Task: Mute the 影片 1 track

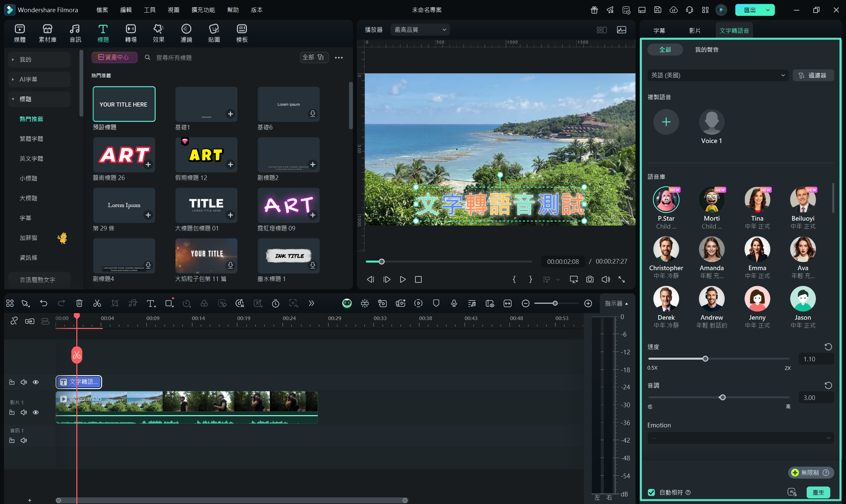Action: [x=24, y=412]
